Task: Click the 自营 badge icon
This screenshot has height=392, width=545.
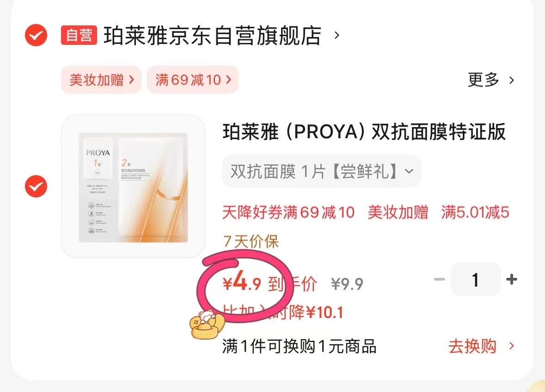Action: tap(79, 35)
